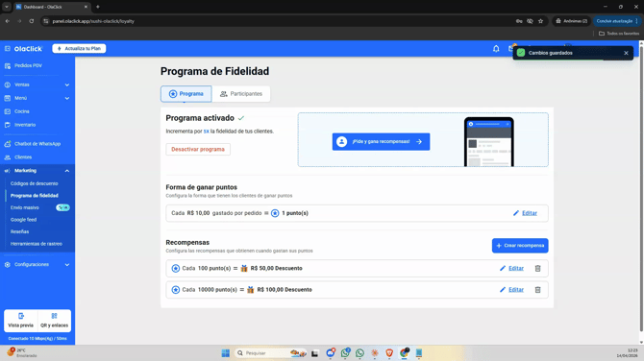Click Concluir atualização browser button

616,21
